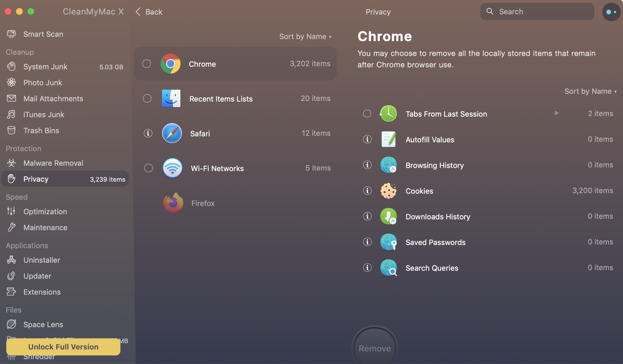Click the Remove button
This screenshot has height=364, width=623.
[x=375, y=348]
